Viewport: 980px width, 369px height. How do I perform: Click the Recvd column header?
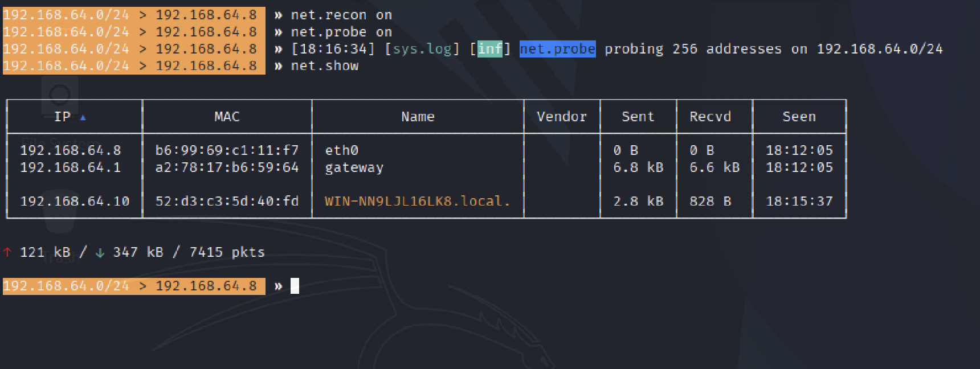710,117
